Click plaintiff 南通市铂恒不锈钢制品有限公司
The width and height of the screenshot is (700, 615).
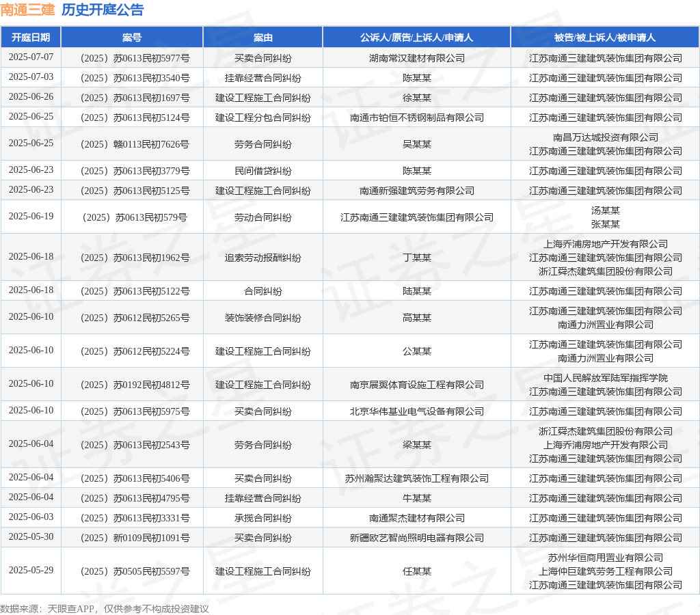click(417, 118)
